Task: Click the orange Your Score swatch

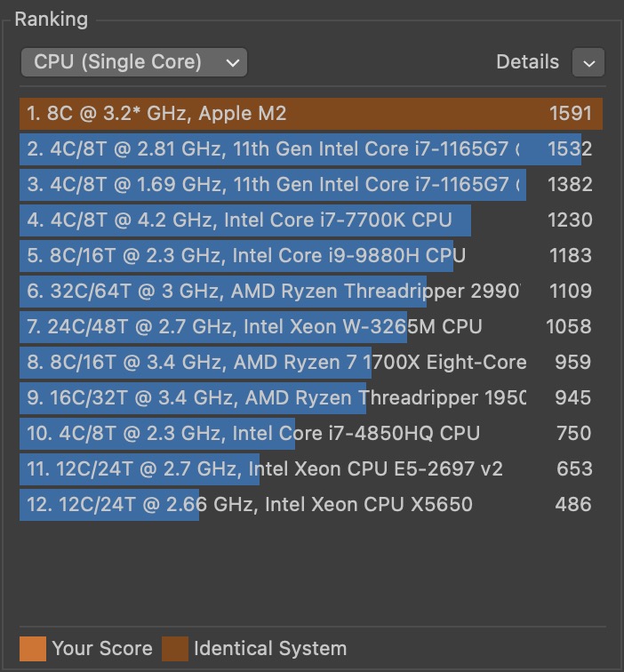Action: pyautogui.click(x=33, y=649)
